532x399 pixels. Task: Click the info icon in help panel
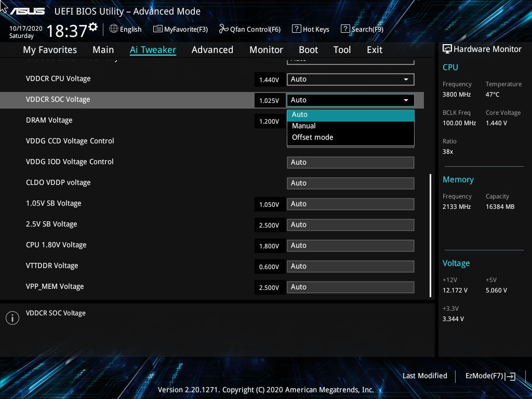pos(12,318)
